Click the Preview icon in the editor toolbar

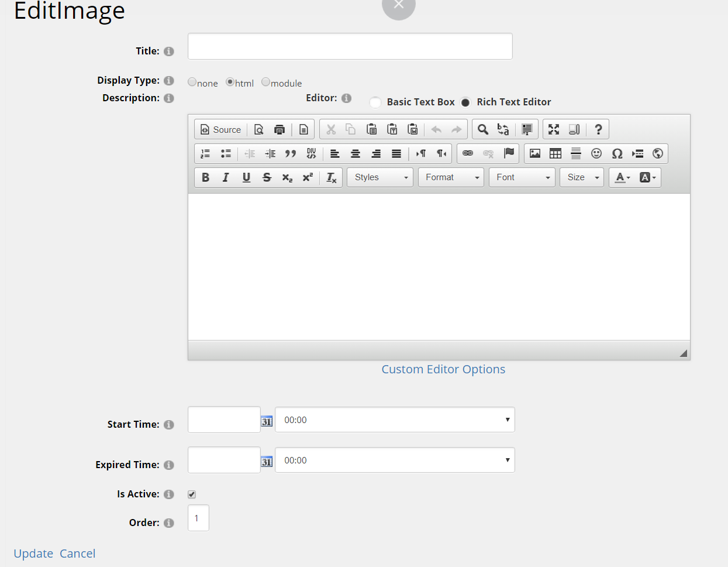click(x=258, y=129)
